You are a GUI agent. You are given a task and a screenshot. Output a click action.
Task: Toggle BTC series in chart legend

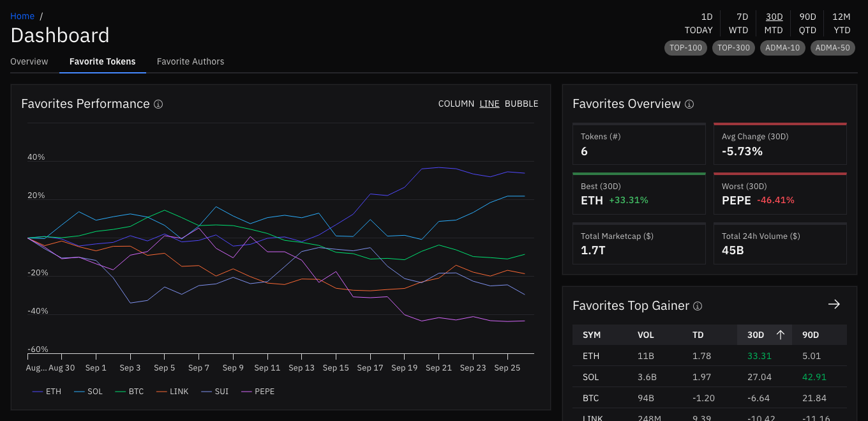click(x=130, y=391)
